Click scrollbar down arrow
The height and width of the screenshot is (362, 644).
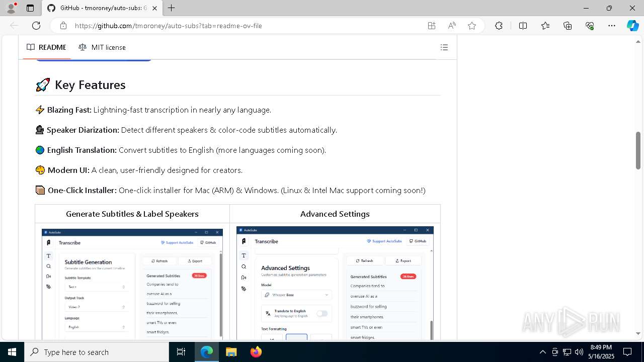(x=638, y=333)
